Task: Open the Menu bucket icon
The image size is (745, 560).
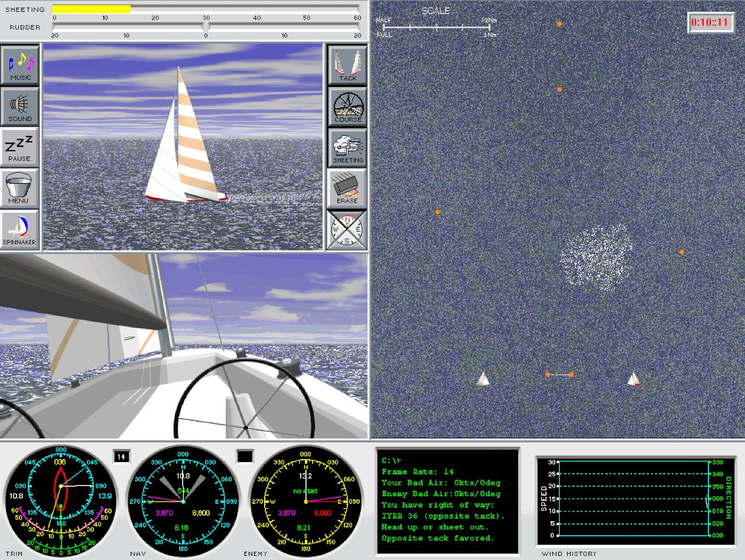Action: (21, 187)
